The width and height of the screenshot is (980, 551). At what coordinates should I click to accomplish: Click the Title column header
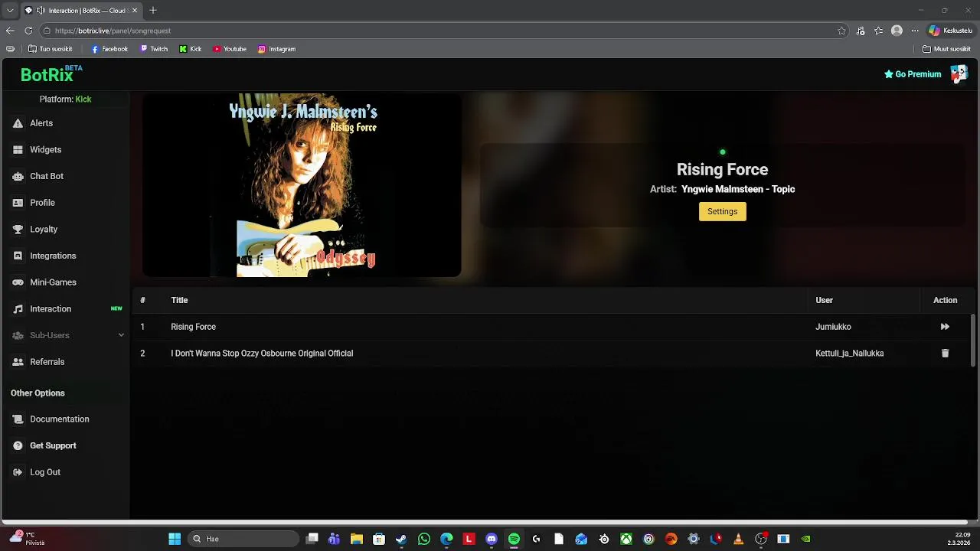tap(179, 300)
